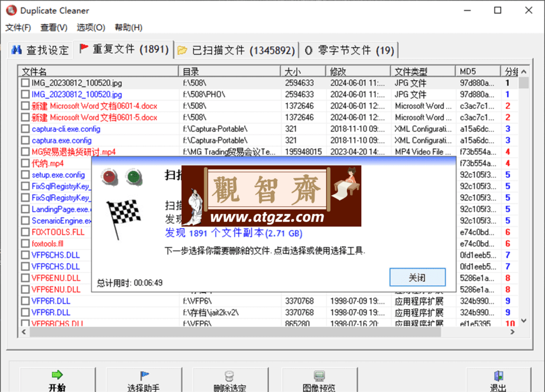Screen dimensions: 545x392
Task: Open the Image Preview monitor icon
Action: (x=319, y=376)
